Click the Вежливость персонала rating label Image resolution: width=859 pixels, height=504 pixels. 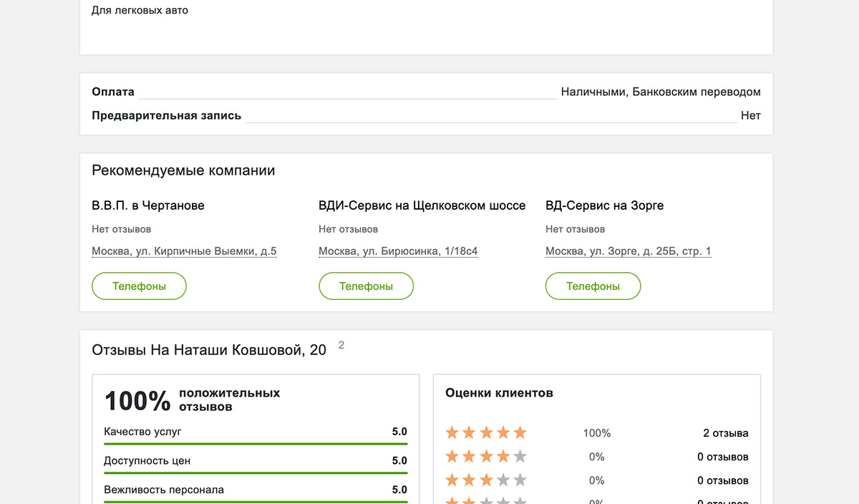click(x=164, y=490)
